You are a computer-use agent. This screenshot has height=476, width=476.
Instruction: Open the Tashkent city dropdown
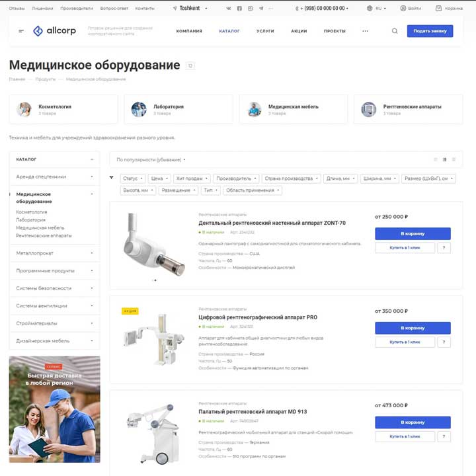tap(190, 9)
